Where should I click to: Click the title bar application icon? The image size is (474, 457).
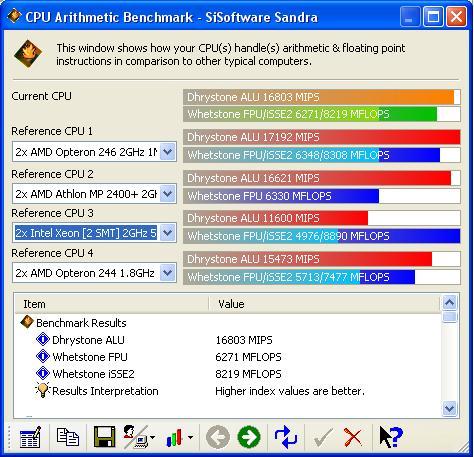pyautogui.click(x=14, y=16)
